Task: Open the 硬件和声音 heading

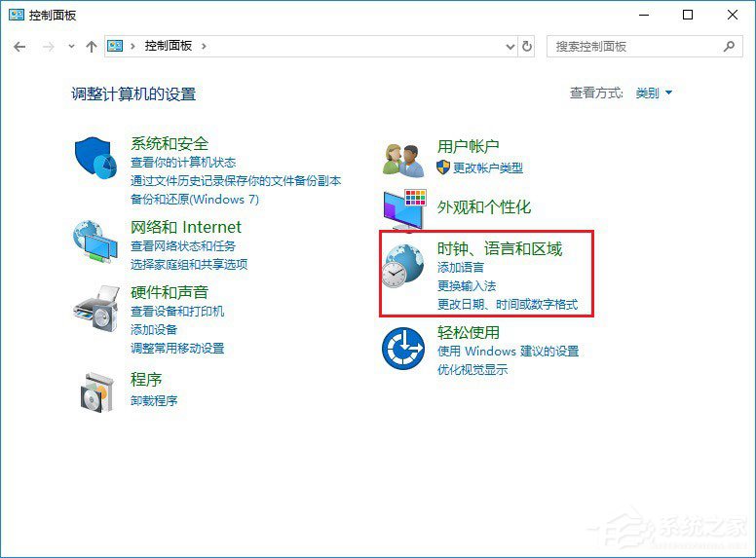Action: (170, 292)
